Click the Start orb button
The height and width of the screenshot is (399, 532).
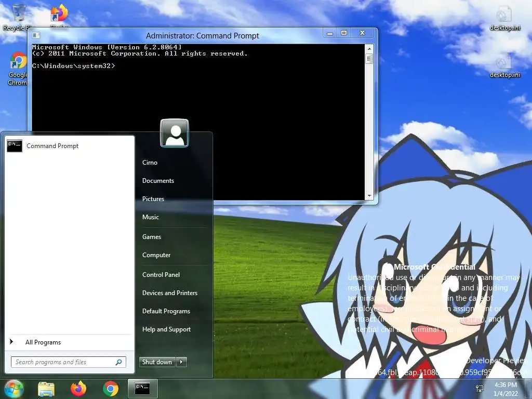[x=14, y=389]
